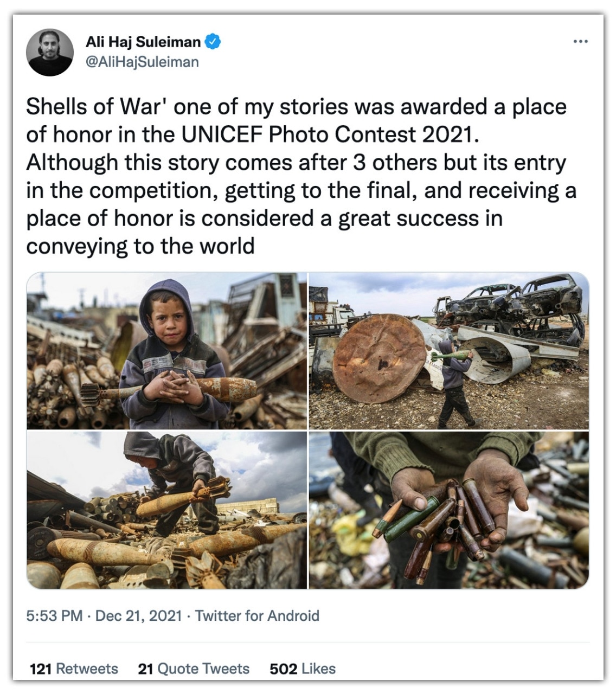Open the @AliHajSuleiman handle link
Viewport: 616px width, 694px height.
[142, 62]
